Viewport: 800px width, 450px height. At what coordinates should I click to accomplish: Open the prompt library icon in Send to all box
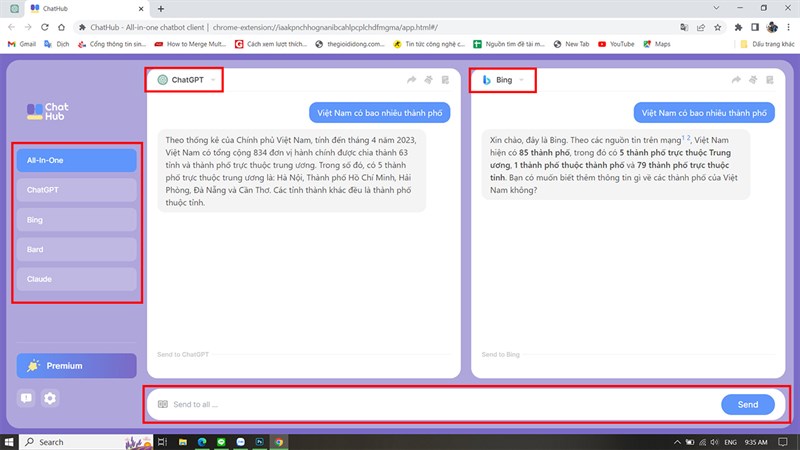coord(163,404)
